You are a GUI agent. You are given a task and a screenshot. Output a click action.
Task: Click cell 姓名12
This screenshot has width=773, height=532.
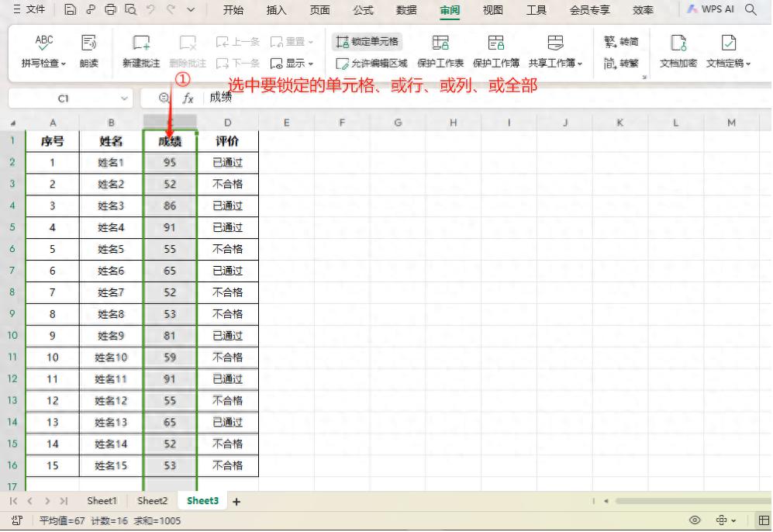111,401
